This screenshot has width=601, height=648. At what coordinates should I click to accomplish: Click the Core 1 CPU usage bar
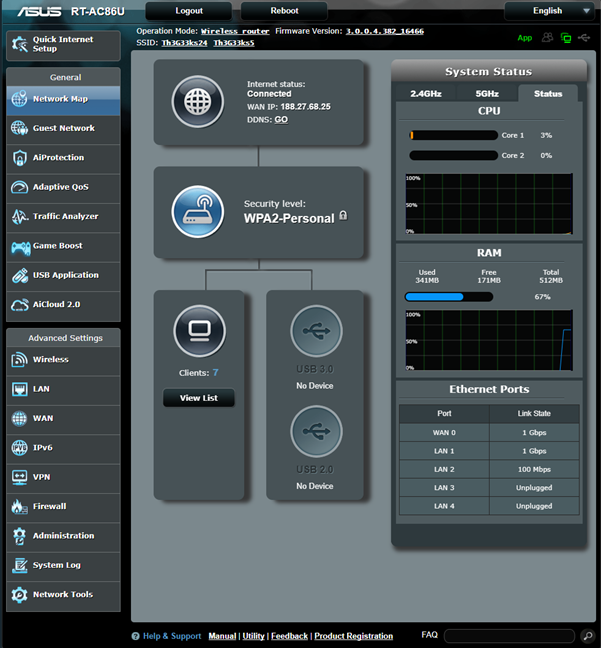(453, 136)
